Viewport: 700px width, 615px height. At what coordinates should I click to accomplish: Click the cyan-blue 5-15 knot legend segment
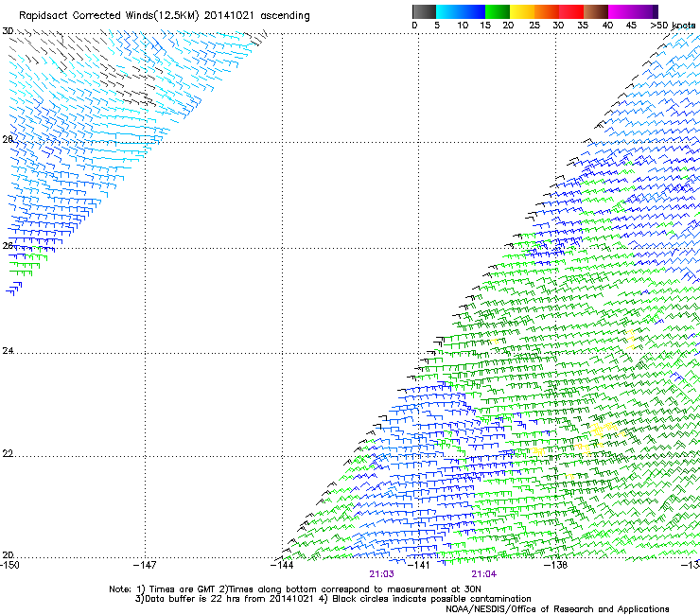click(461, 11)
